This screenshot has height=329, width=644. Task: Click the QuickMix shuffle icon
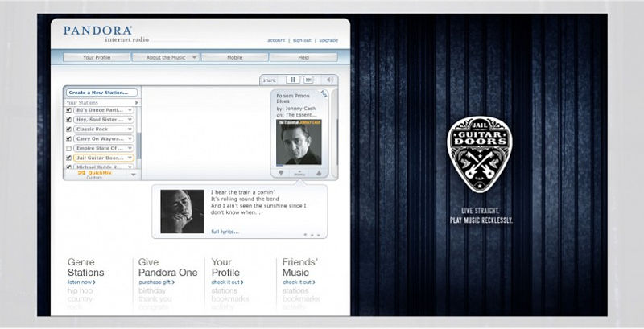pos(81,173)
